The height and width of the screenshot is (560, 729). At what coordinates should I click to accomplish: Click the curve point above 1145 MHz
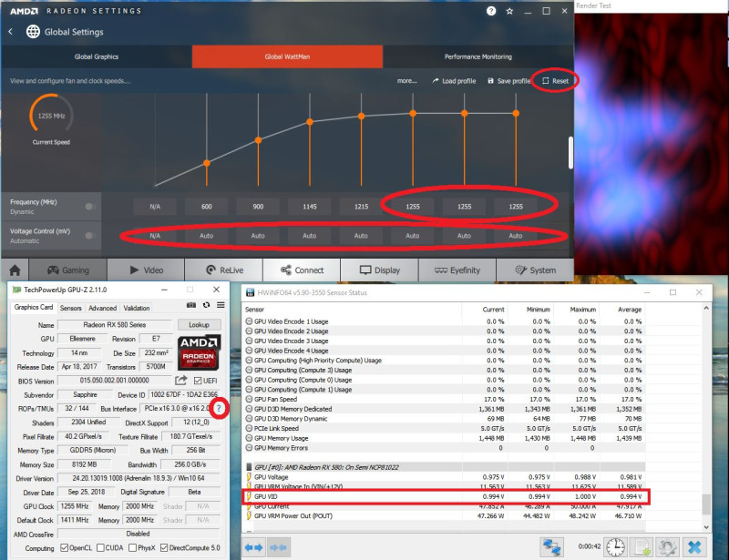point(310,122)
